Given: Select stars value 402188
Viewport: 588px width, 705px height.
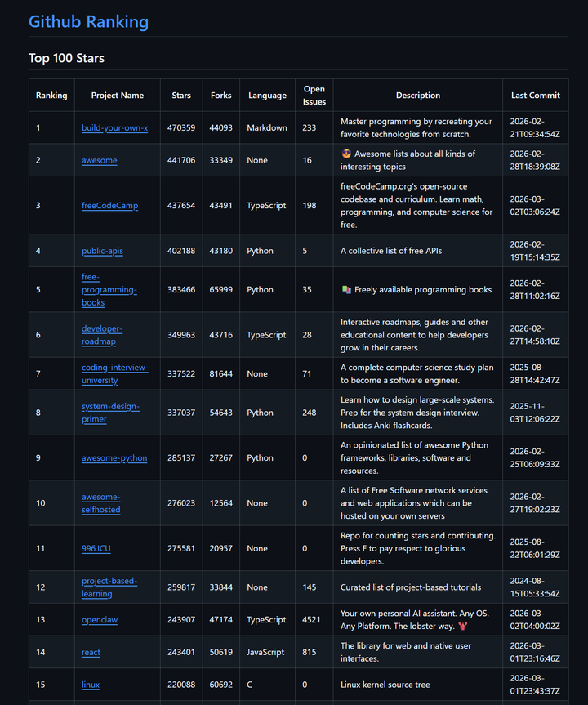Looking at the screenshot, I should click(181, 251).
